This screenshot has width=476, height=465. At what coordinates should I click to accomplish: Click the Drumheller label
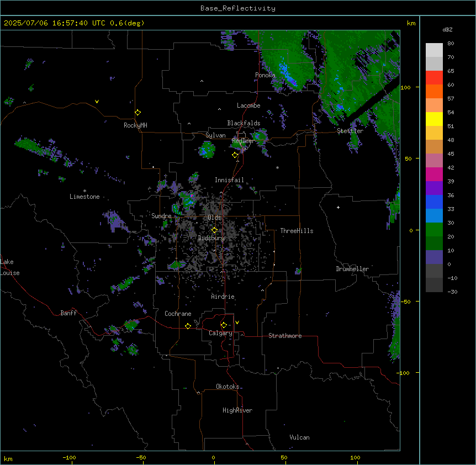click(x=352, y=269)
